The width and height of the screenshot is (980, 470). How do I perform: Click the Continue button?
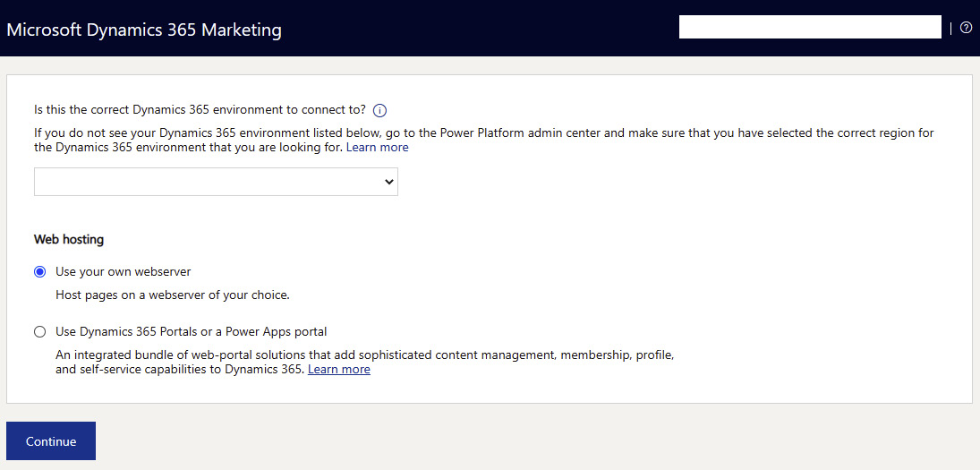coord(51,441)
